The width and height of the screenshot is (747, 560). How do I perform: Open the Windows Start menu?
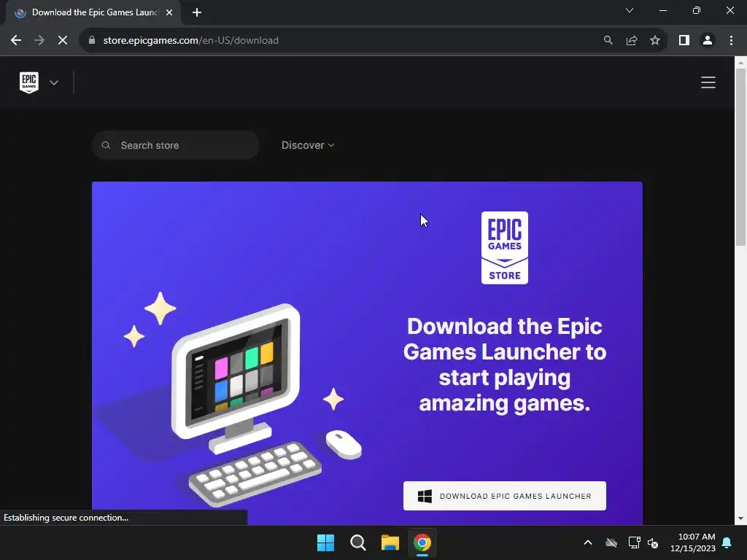(x=326, y=542)
